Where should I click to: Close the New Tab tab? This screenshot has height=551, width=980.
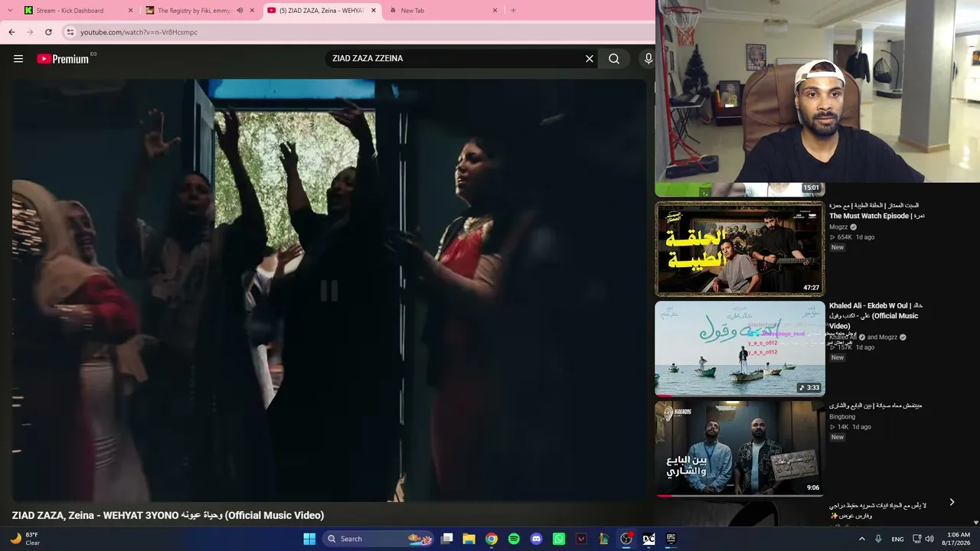(495, 11)
